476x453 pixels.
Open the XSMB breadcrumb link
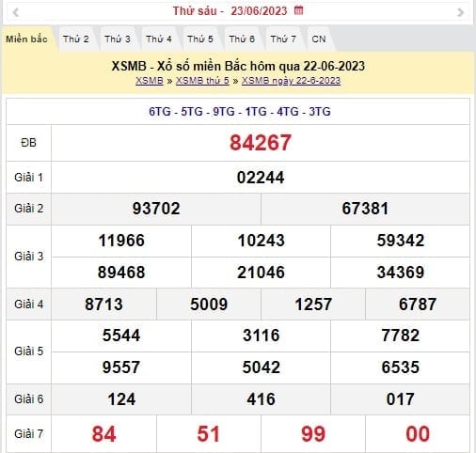point(150,81)
